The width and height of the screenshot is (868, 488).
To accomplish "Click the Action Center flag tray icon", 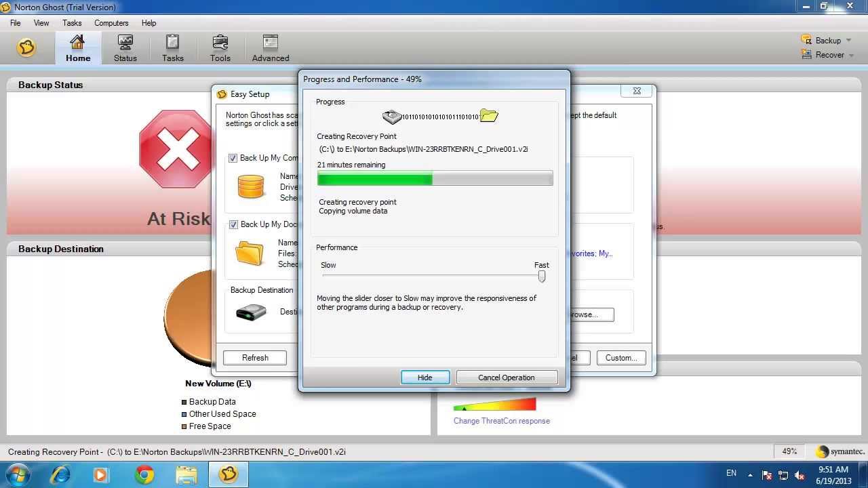I will click(x=767, y=475).
